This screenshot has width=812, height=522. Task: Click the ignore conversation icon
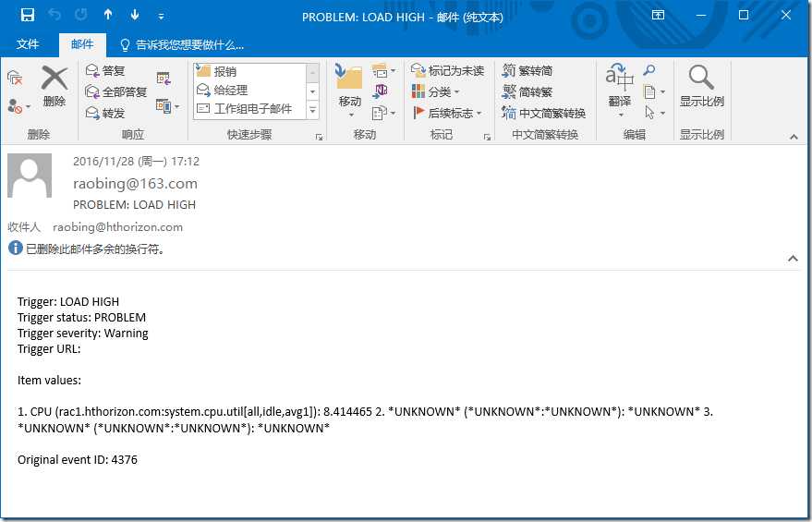(15, 79)
